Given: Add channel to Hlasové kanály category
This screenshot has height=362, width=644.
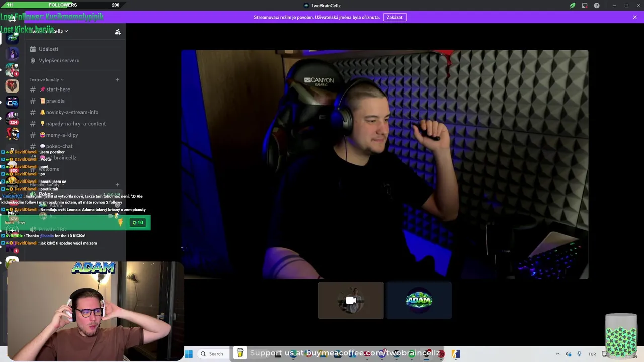Looking at the screenshot, I should click(117, 185).
